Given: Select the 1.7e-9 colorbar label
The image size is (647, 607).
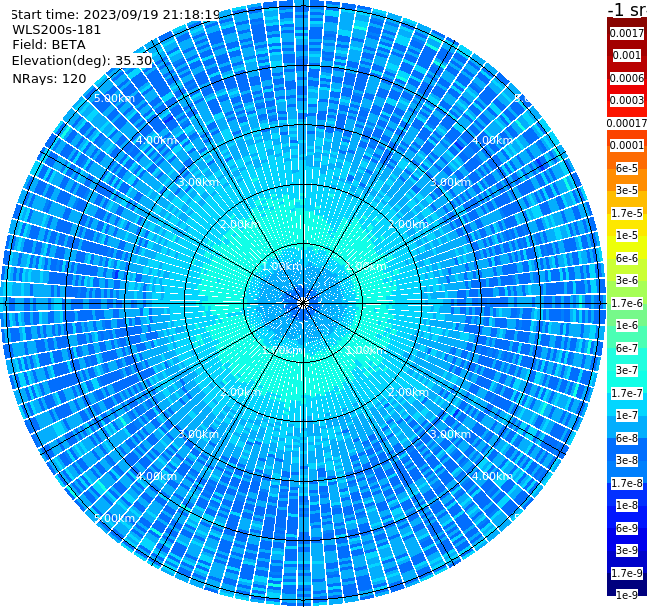Looking at the screenshot, I should tap(627, 573).
